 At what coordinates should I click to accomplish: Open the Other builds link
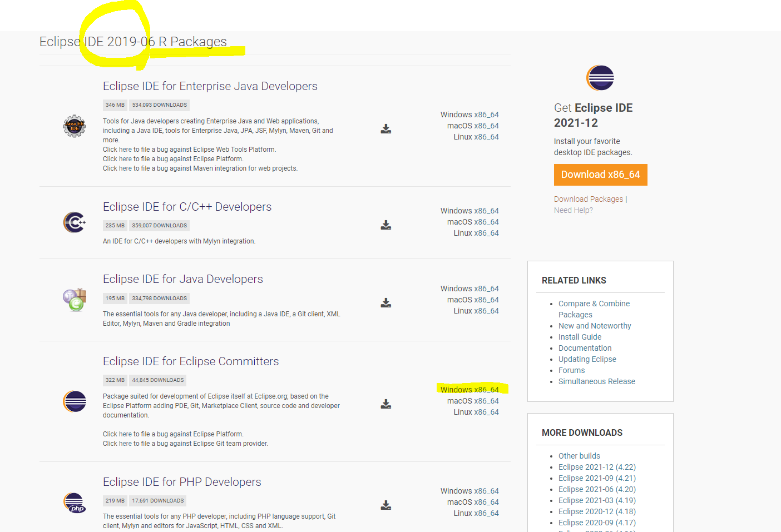click(579, 456)
